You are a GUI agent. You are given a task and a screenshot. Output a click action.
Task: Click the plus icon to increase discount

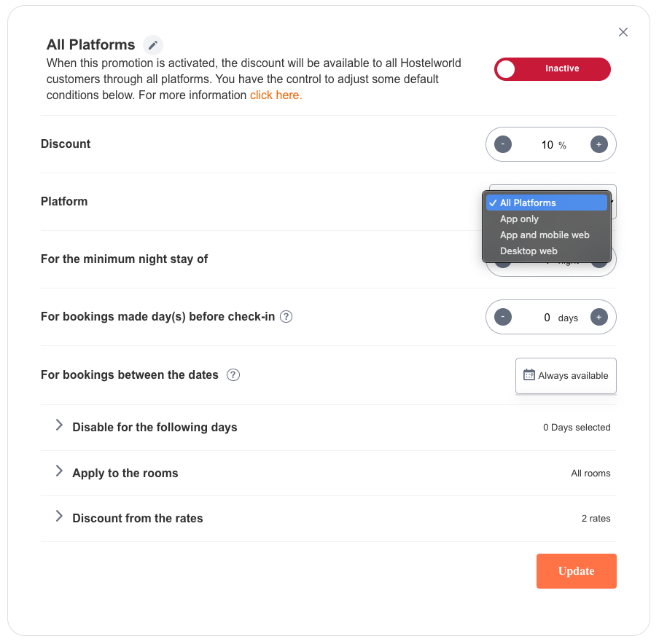pos(598,144)
